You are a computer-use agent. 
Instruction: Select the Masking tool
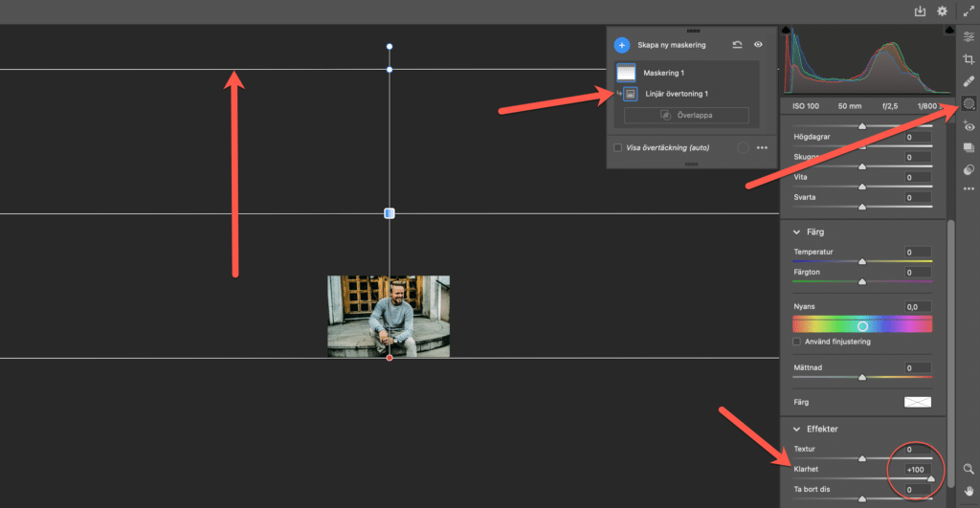(968, 103)
